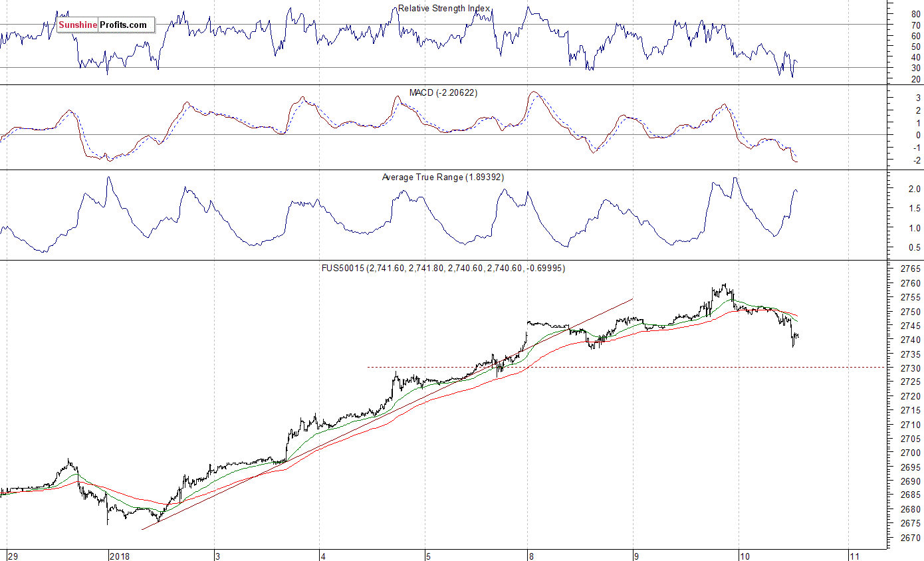Click the 2.0 value on ATR axis

point(913,189)
